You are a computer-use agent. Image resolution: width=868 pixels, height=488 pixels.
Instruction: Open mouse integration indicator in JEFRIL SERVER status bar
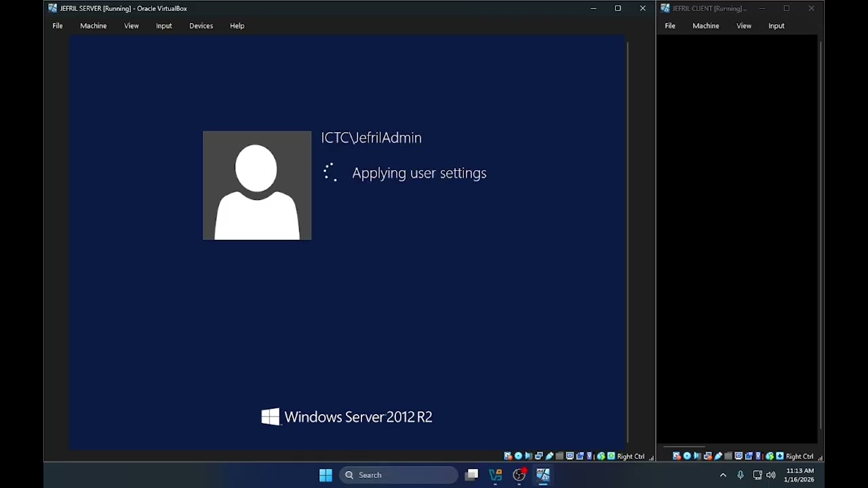pos(601,456)
